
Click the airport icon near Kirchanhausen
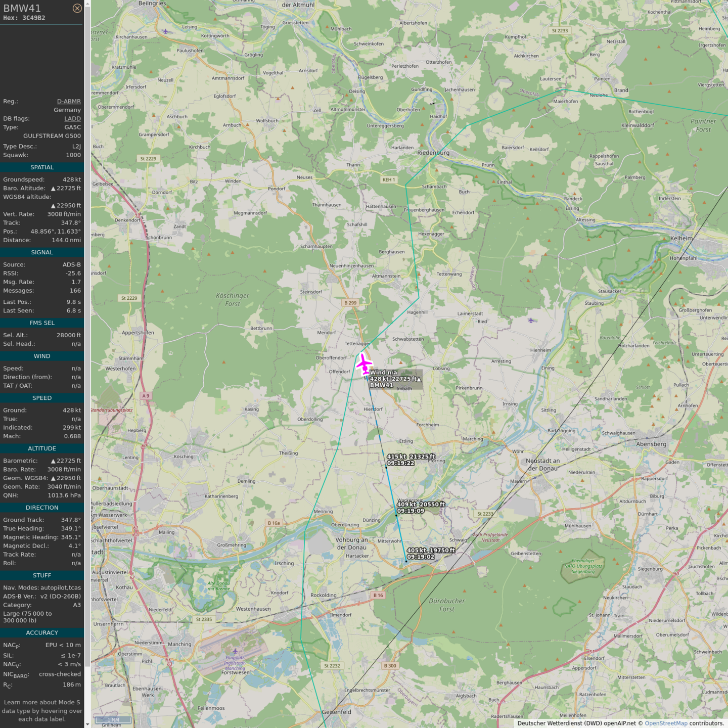pos(165,31)
